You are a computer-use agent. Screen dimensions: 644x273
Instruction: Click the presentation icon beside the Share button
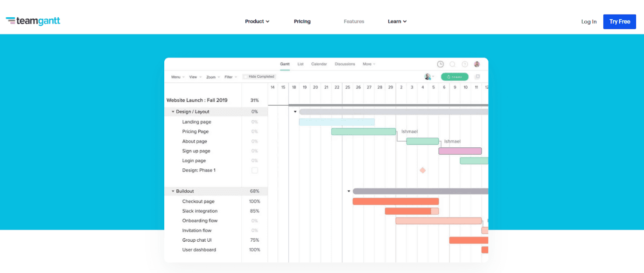coord(477,76)
